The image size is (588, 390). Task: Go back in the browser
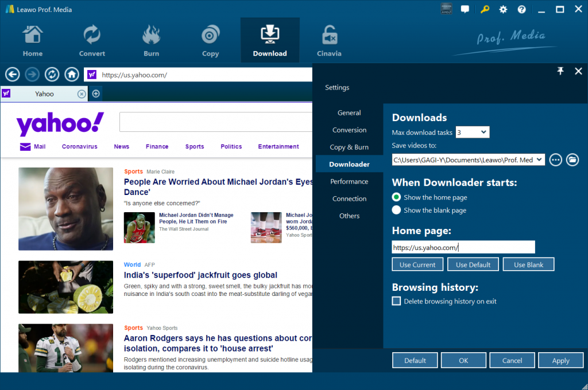(13, 75)
